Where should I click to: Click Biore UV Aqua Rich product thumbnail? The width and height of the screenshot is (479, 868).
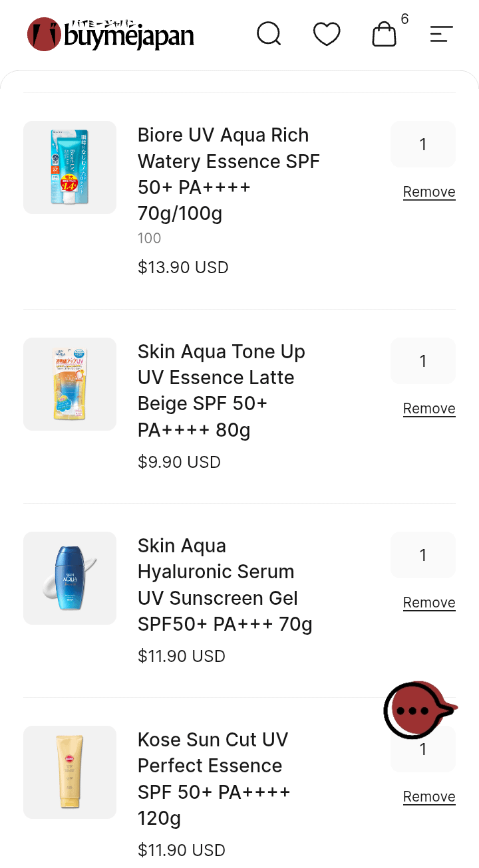70,167
